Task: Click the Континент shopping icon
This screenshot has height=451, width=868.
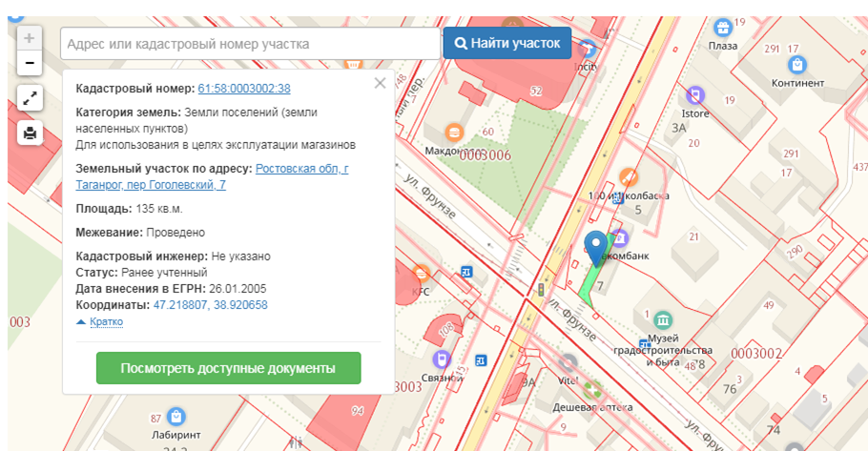Action: tap(798, 65)
